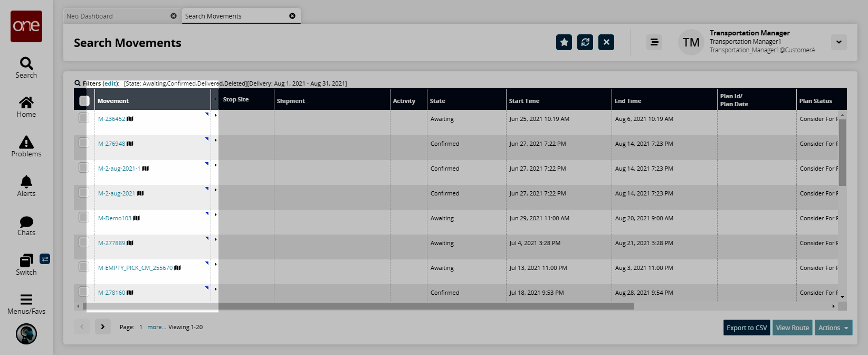Viewport: 868px width, 355px height.
Task: Check the row M-Demo103 checkbox
Action: pyautogui.click(x=84, y=217)
